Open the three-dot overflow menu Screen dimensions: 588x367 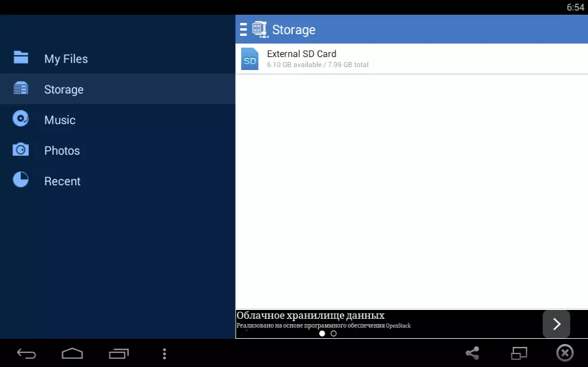coord(164,353)
